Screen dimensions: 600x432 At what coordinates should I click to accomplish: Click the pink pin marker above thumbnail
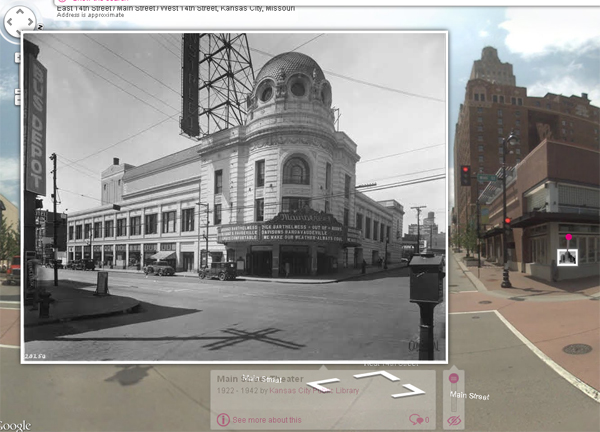click(x=569, y=237)
